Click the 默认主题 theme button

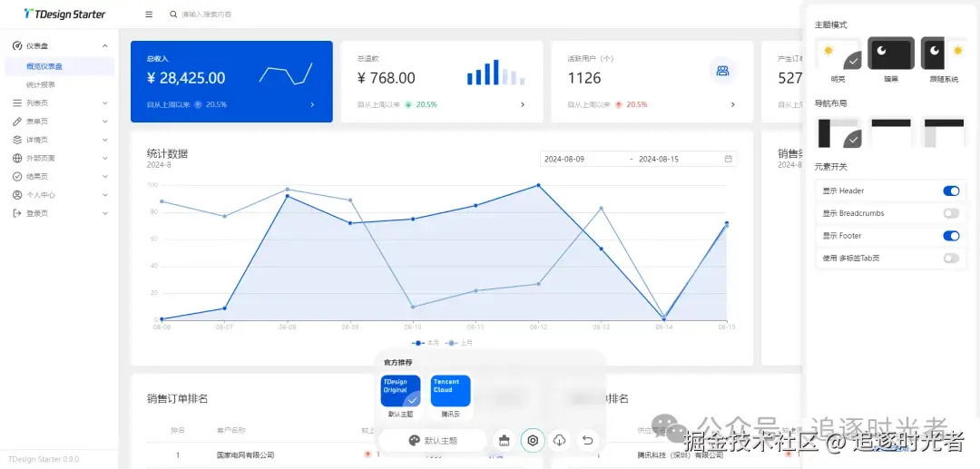(x=433, y=441)
